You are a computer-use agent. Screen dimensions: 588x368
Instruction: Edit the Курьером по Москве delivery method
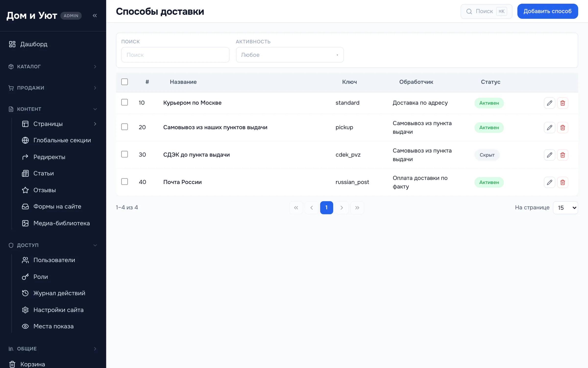coord(549,103)
